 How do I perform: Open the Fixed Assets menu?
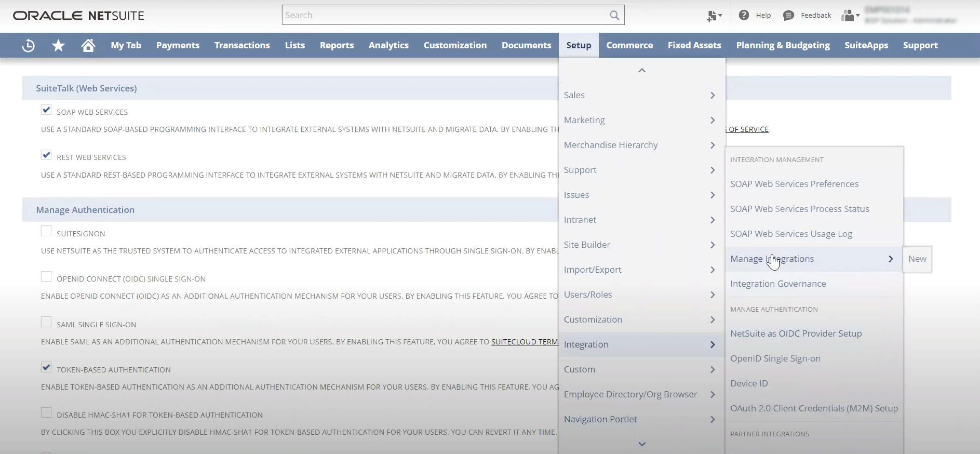694,45
